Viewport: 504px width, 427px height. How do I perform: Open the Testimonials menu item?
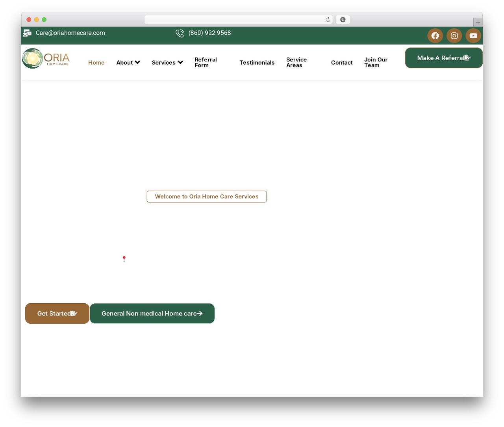257,63
